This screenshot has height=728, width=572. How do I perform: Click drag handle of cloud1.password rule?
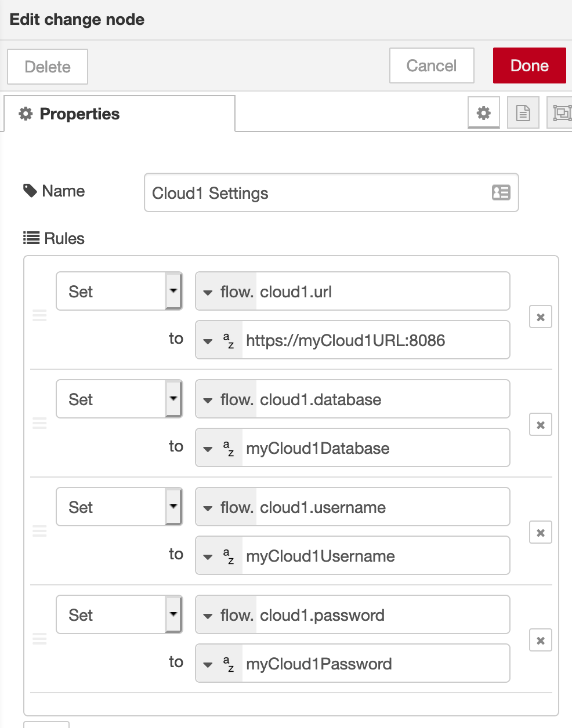(x=39, y=639)
